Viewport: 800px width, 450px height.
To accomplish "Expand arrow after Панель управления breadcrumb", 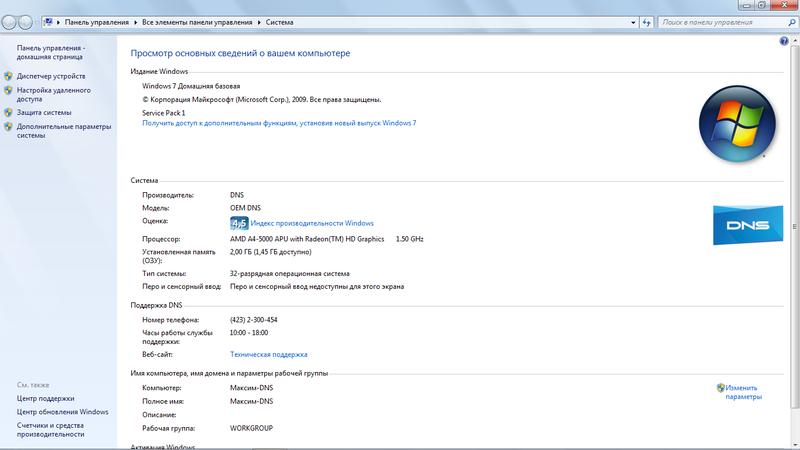I will 136,22.
